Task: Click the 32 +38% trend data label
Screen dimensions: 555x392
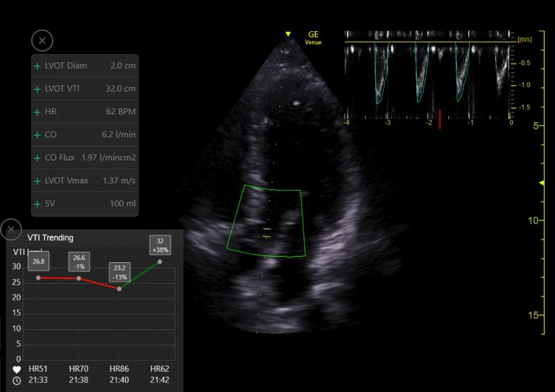Action: (x=160, y=245)
